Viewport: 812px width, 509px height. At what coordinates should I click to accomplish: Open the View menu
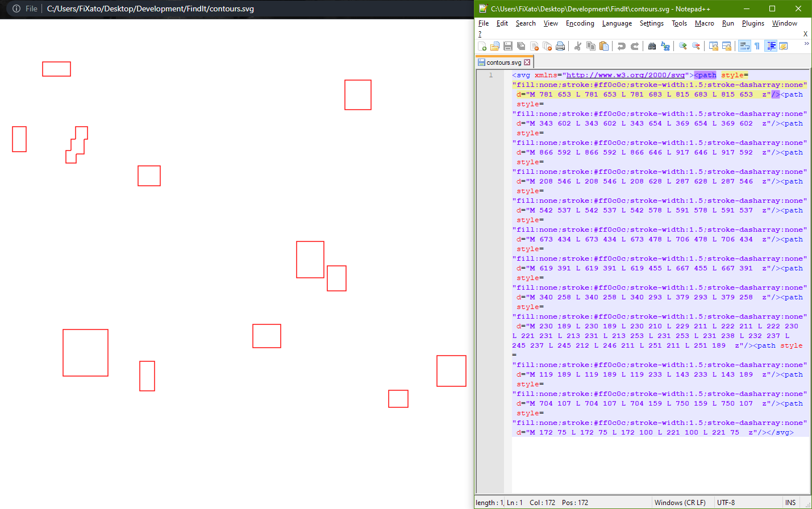coord(551,23)
